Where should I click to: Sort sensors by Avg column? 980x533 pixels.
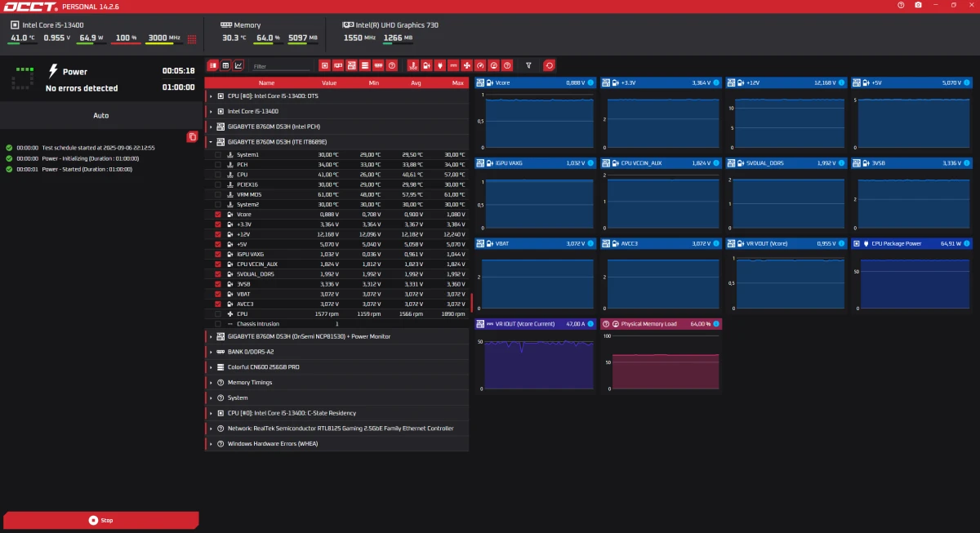coord(416,82)
